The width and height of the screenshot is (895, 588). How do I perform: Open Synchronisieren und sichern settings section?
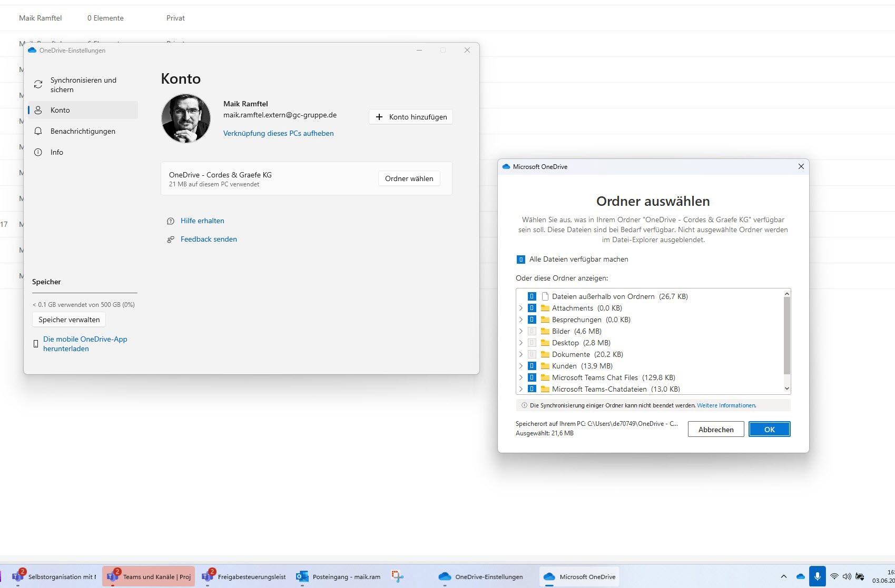tap(83, 85)
